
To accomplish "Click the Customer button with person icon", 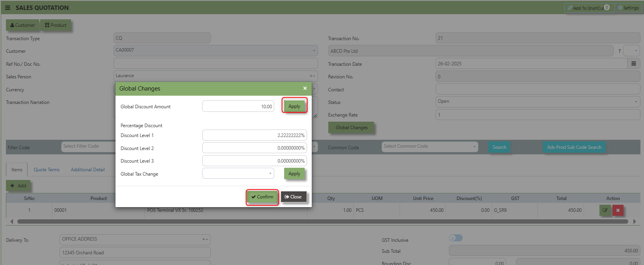I will pos(23,25).
